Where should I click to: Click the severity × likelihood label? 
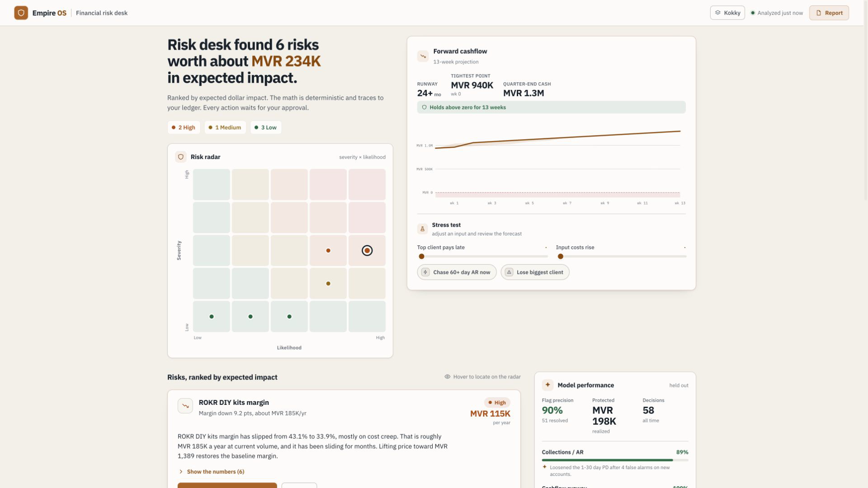click(362, 157)
